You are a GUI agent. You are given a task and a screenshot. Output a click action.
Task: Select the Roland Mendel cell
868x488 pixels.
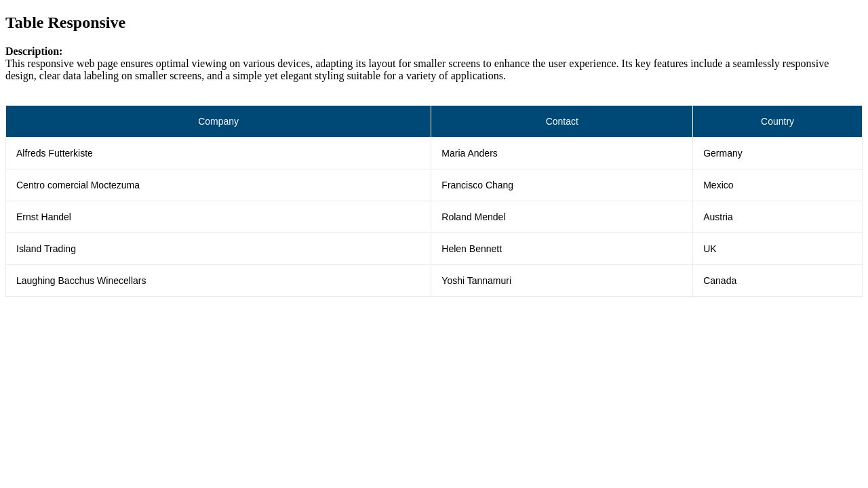click(x=562, y=217)
